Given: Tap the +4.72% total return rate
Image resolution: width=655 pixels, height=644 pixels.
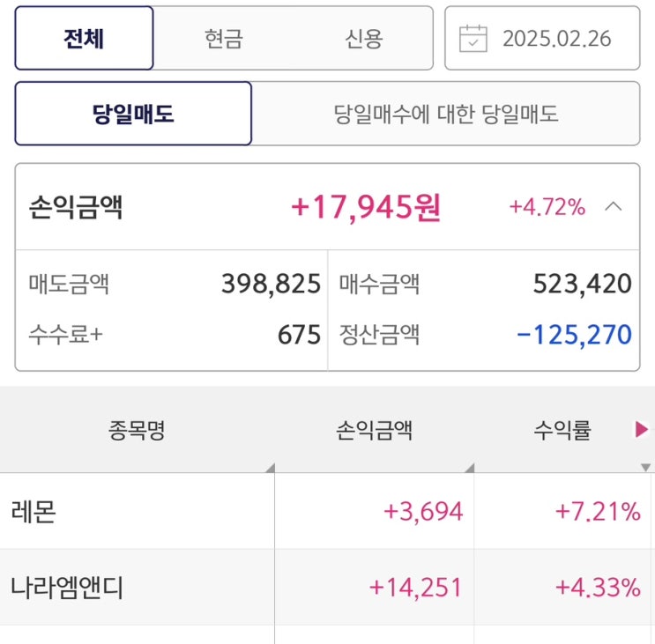Looking at the screenshot, I should click(547, 208).
